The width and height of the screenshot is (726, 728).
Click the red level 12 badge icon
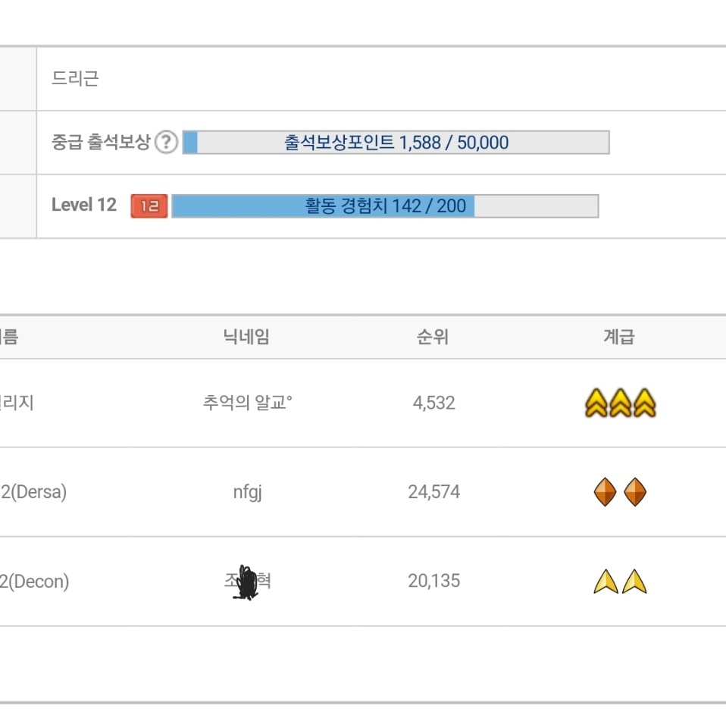[149, 206]
